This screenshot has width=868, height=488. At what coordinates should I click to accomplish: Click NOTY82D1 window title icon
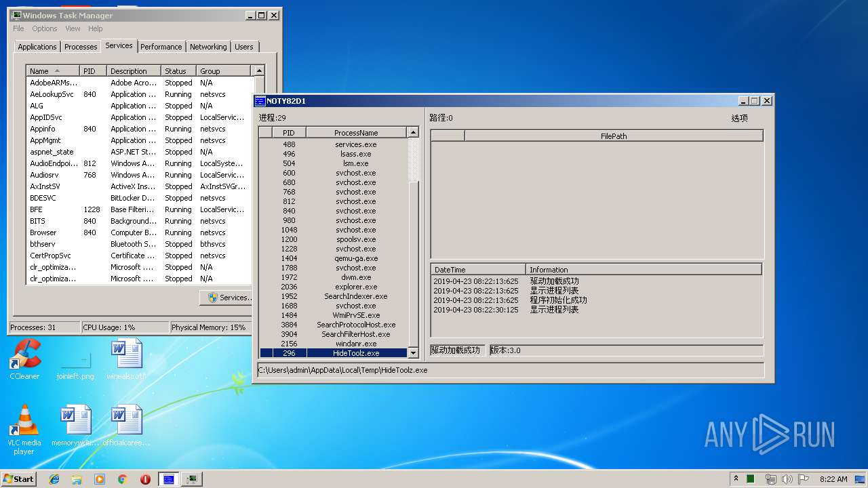click(x=259, y=101)
